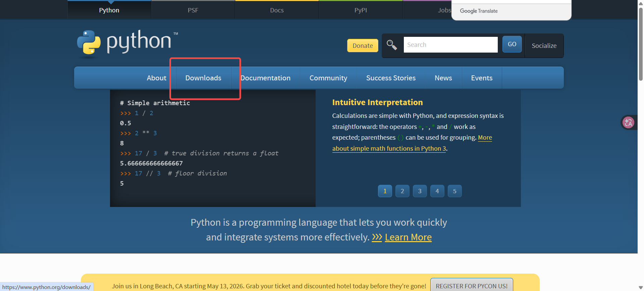Follow the simple math functions link
The height and width of the screenshot is (291, 644).
(389, 148)
